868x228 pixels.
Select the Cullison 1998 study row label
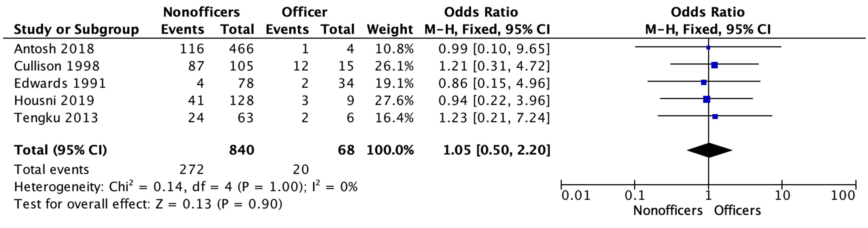57,66
